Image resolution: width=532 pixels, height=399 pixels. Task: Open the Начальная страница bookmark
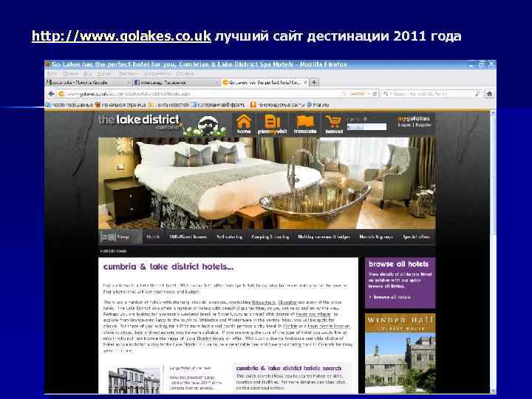pyautogui.click(x=120, y=105)
